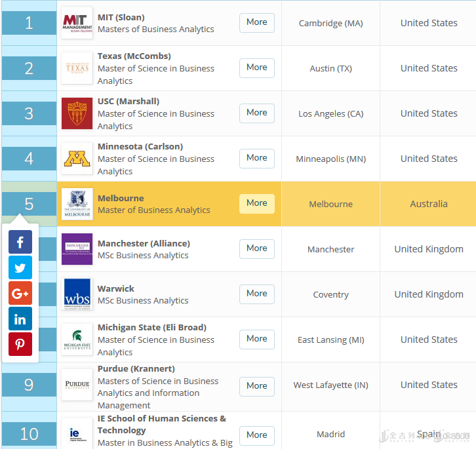This screenshot has width=476, height=449.
Task: Open the MIT Management logo
Action: 77,23
